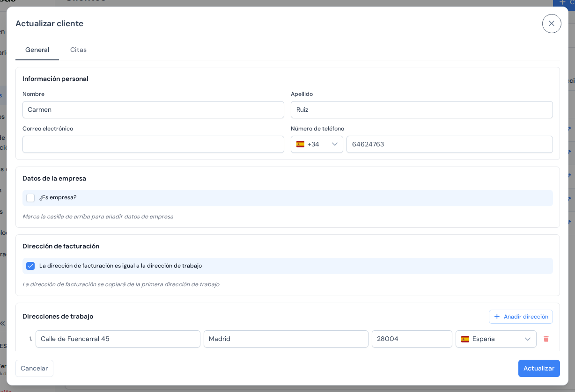Click the Apellido field containing Ruiz
Image resolution: width=575 pixels, height=392 pixels.
pos(421,109)
